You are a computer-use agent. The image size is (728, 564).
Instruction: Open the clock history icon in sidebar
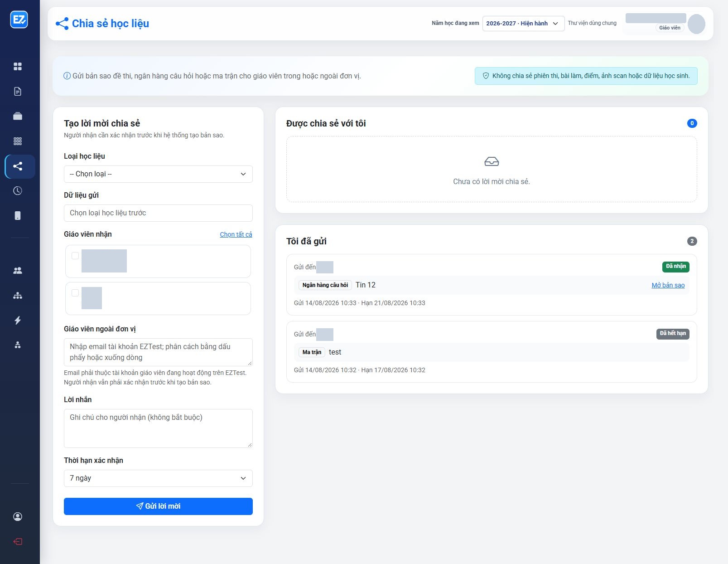18,191
